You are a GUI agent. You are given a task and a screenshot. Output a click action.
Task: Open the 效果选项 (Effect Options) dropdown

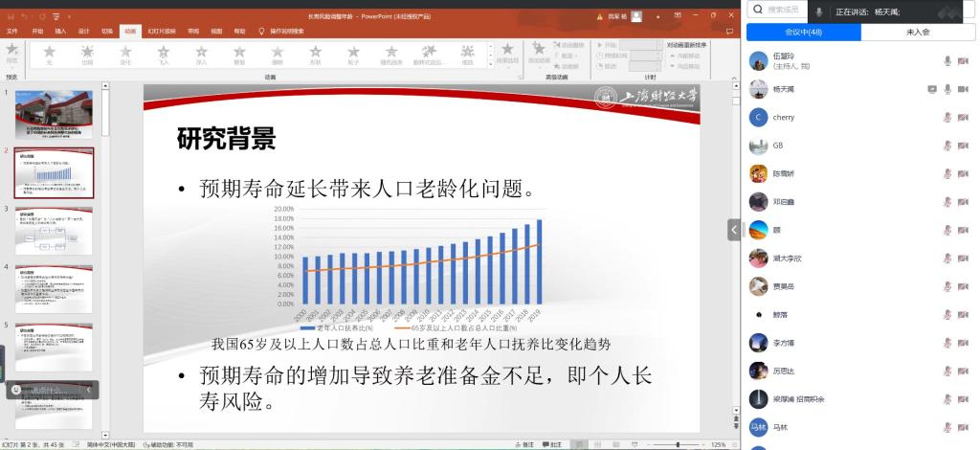507,54
